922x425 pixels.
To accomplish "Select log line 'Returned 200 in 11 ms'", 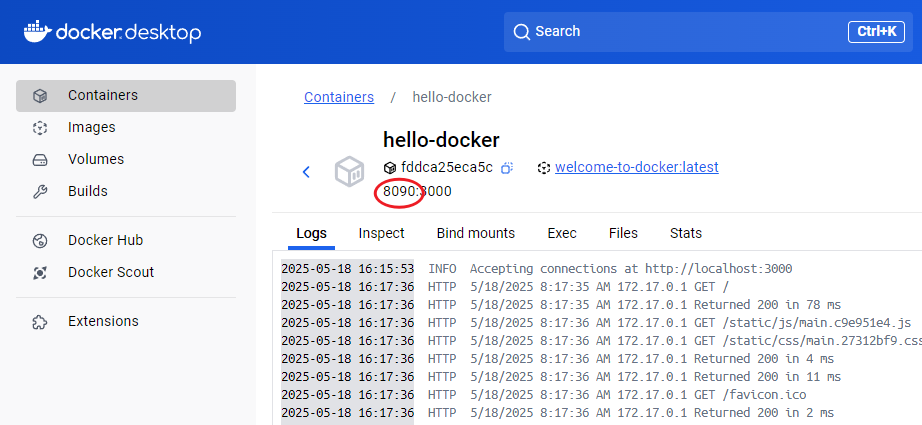I will [x=767, y=377].
